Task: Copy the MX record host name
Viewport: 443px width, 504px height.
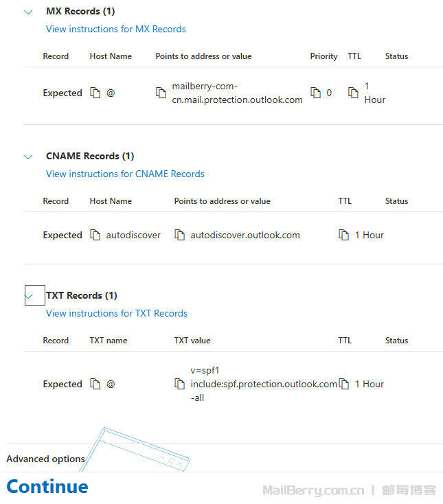Action: point(95,93)
